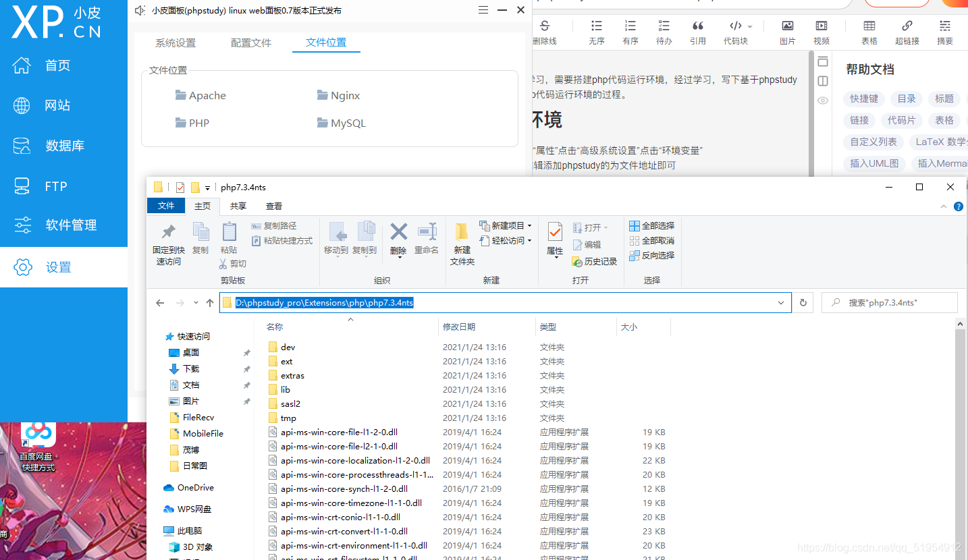Click the refresh button beside address bar
968x560 pixels.
[803, 303]
